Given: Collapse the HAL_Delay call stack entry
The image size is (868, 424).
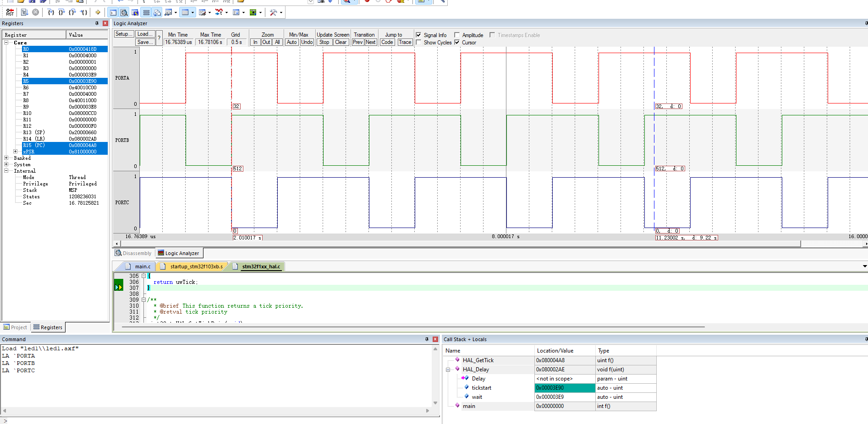Looking at the screenshot, I should click(x=448, y=370).
